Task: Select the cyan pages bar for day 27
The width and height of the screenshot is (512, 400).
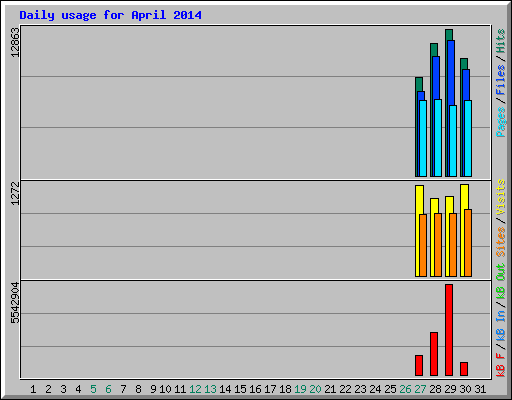Action: (423, 138)
